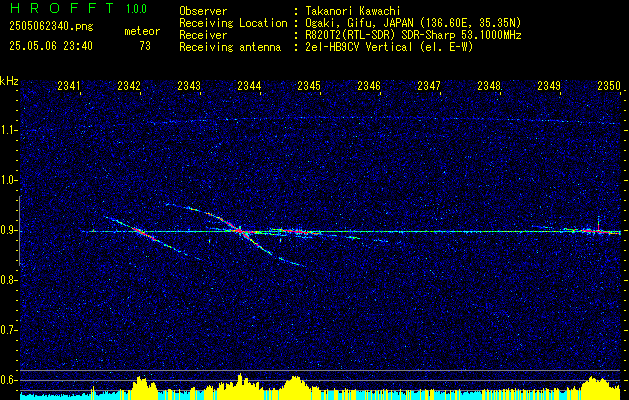Click frequency axis label 1.0
This screenshot has height=400, width=629.
pos(9,180)
